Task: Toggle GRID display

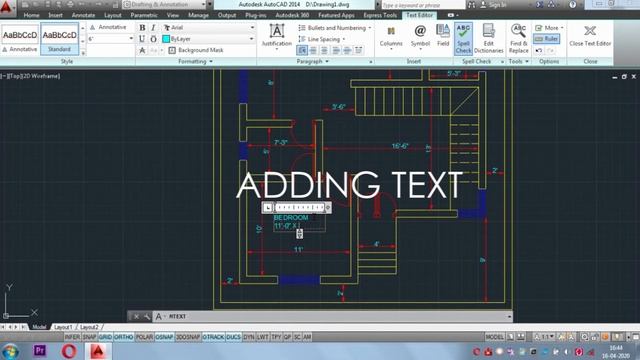Action: [x=105, y=337]
